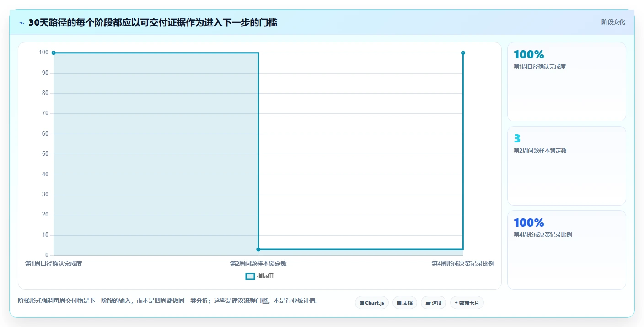Click the y-axis tick label 0
This screenshot has height=327, width=644.
[x=47, y=255]
